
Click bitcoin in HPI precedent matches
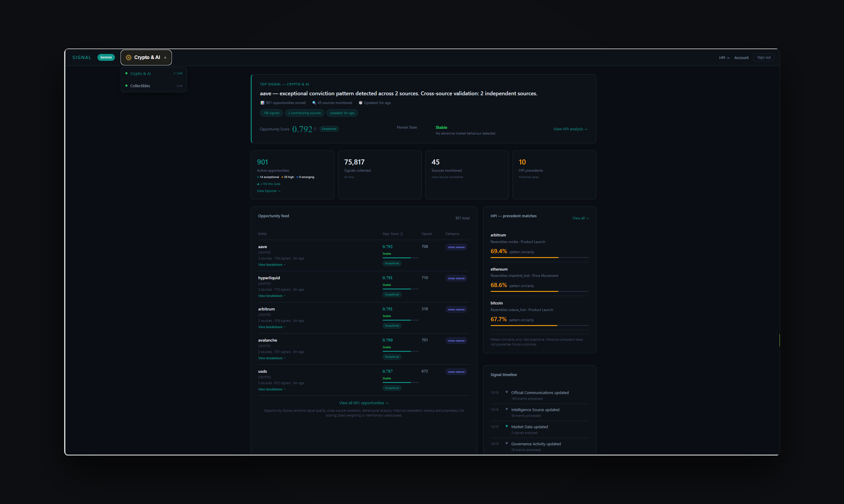click(496, 303)
